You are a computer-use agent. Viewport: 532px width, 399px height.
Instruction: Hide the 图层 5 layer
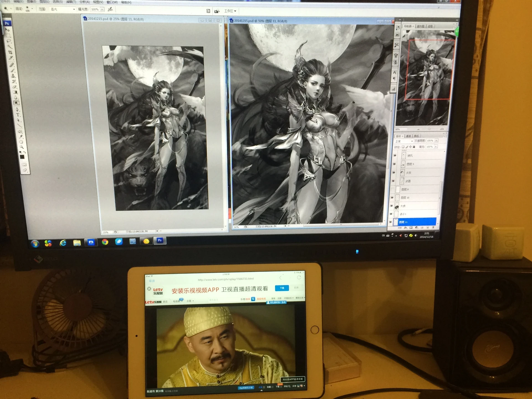pos(394,164)
